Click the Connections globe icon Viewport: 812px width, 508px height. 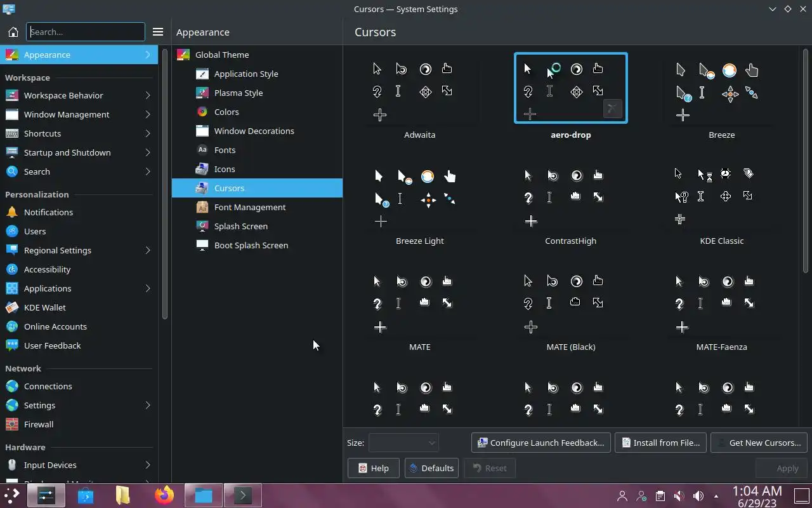[x=12, y=386]
